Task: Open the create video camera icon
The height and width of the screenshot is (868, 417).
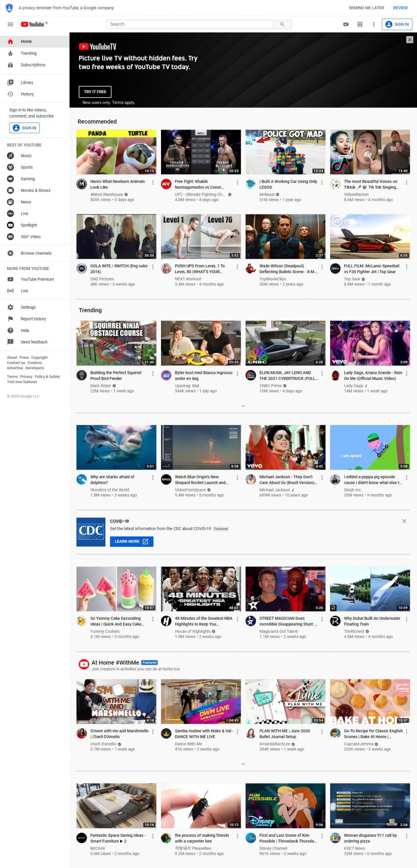Action: tap(346, 24)
